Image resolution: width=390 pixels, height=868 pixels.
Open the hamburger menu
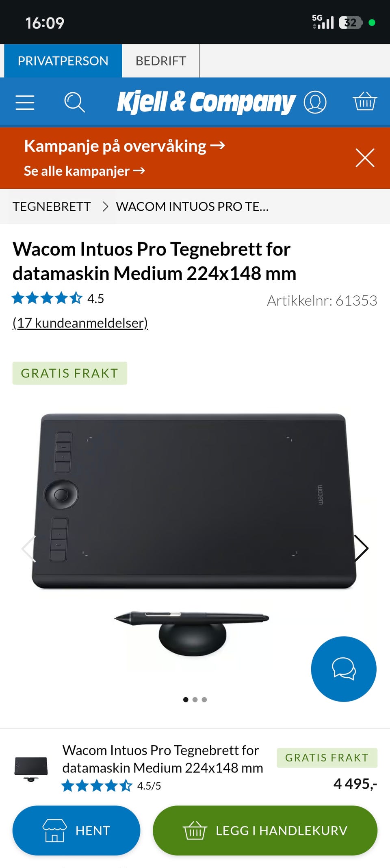(25, 102)
